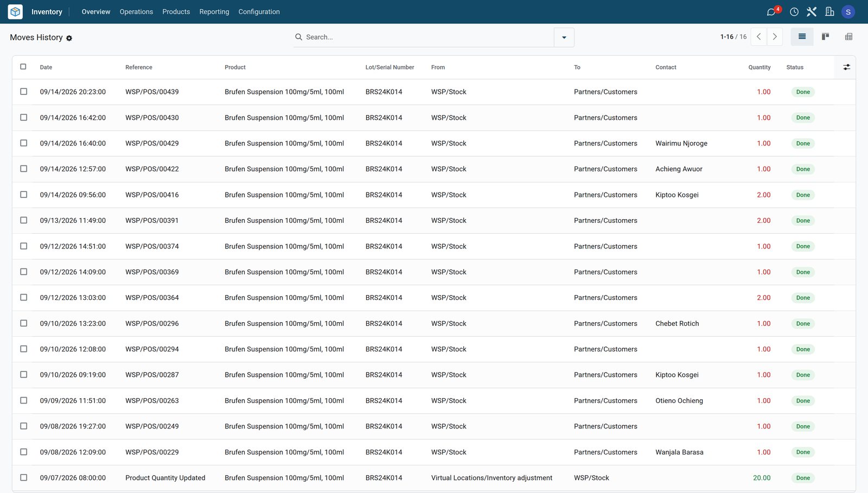Click the contact Chebet Rotich cell
Image resolution: width=868 pixels, height=493 pixels.
[677, 324]
